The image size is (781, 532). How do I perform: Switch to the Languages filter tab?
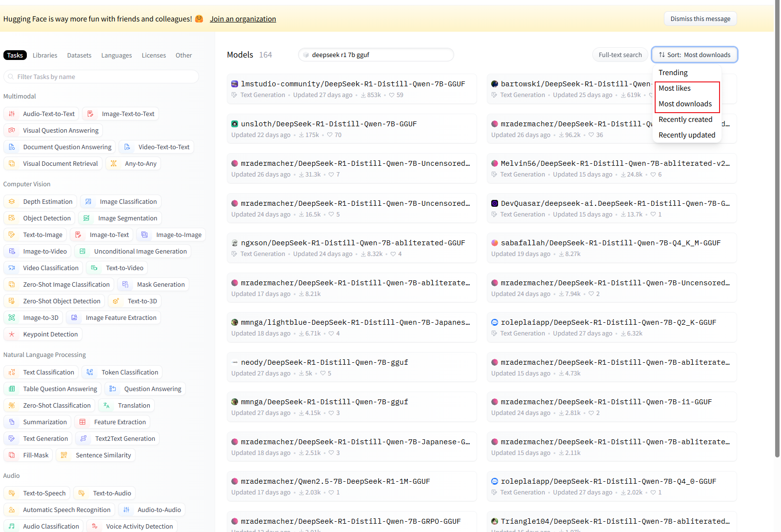coord(117,55)
